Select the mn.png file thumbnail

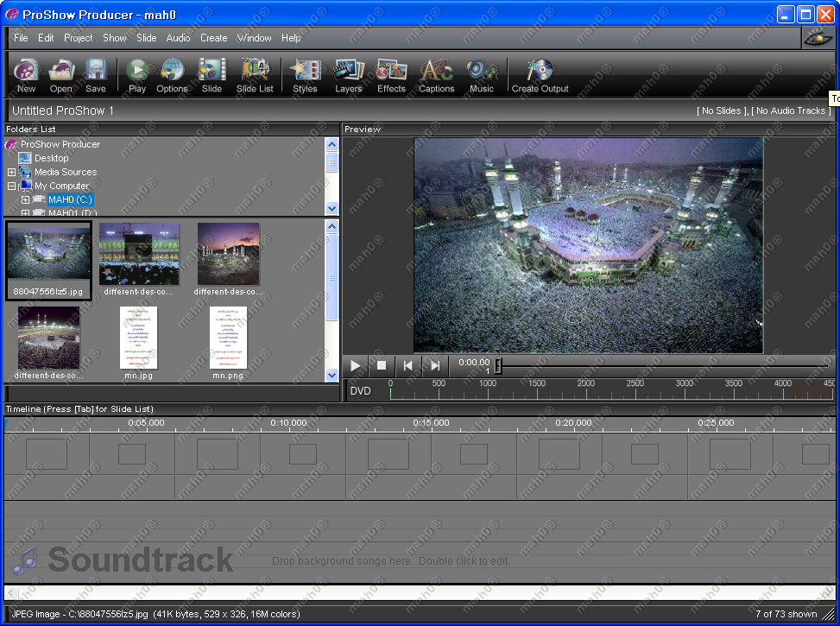point(228,338)
